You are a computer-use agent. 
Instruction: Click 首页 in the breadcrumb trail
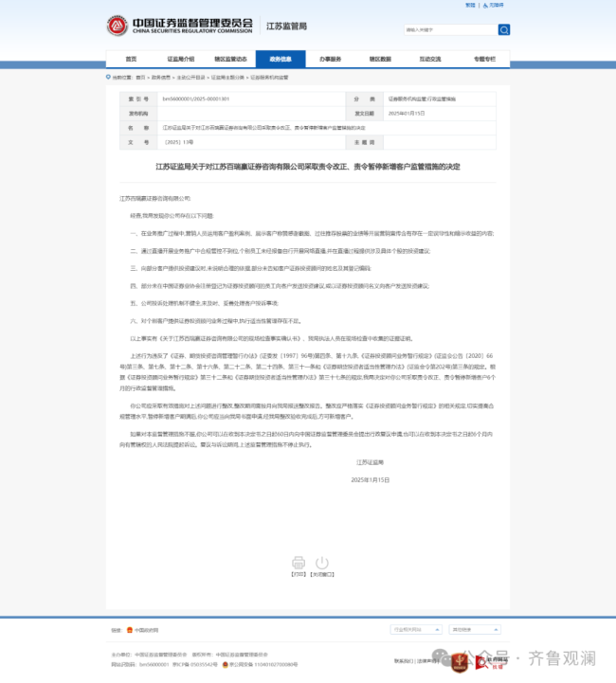pyautogui.click(x=140, y=78)
